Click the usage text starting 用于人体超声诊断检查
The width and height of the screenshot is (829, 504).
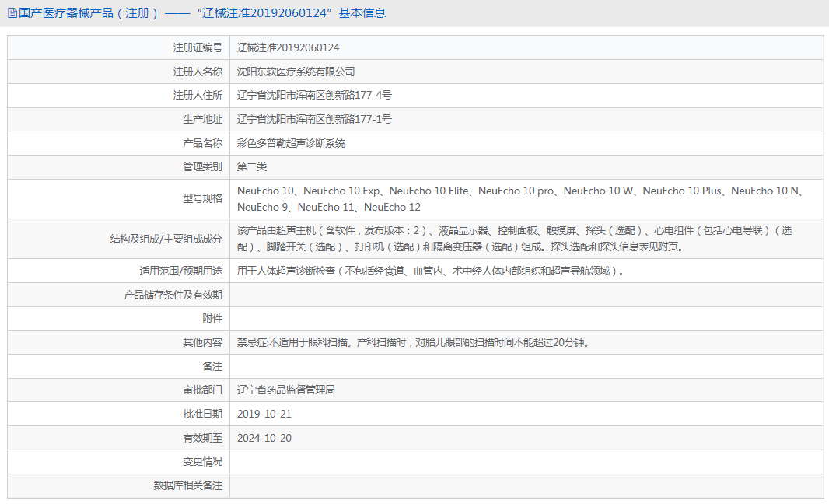pos(430,271)
